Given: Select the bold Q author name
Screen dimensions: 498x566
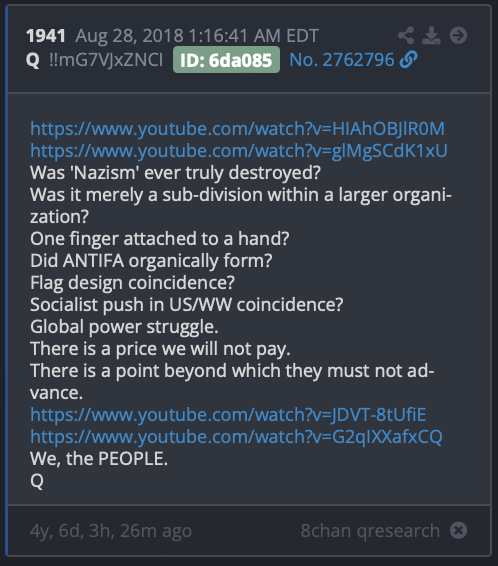Looking at the screenshot, I should (x=33, y=60).
